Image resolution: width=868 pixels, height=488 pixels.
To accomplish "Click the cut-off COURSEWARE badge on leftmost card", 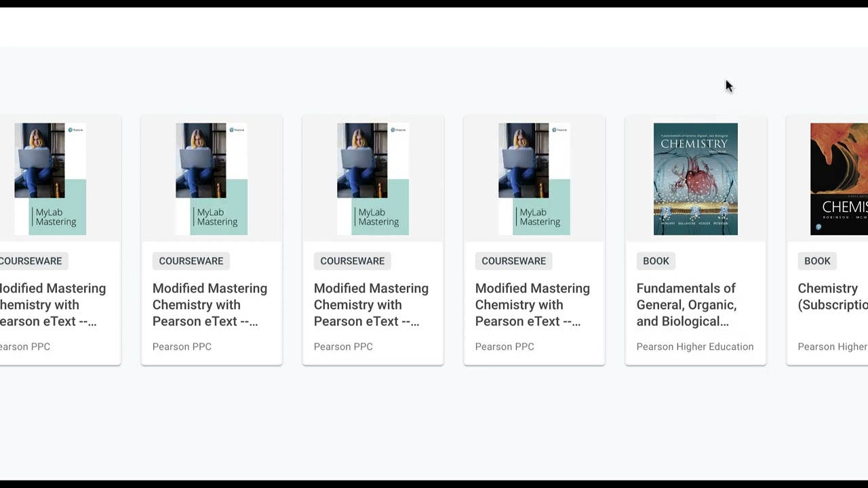I will coord(31,261).
